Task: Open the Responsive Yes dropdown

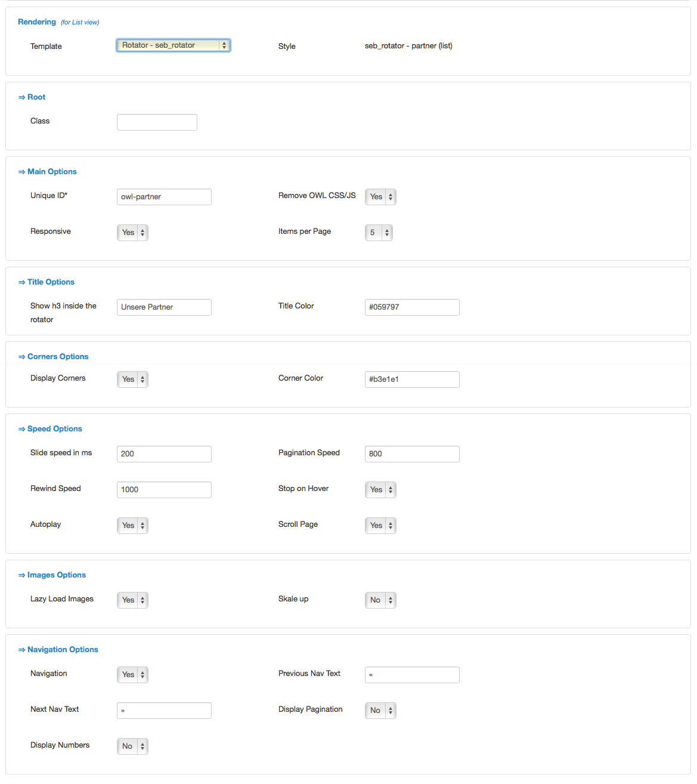Action: point(132,233)
